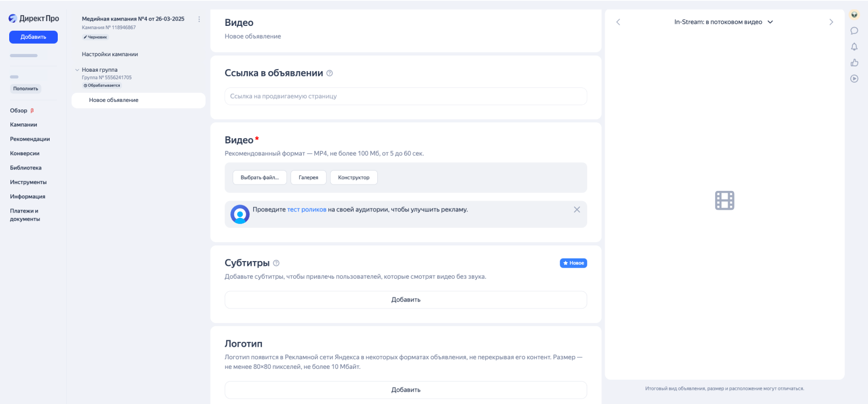Screen dimensions: 868x404
Task: Open the Конверсии section
Action: tap(25, 154)
